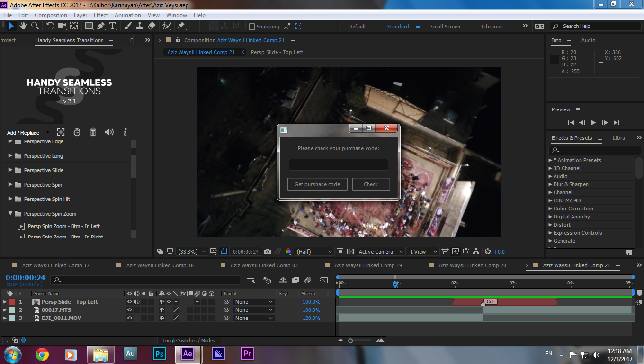Expand the Color Correction effects category

[551, 209]
